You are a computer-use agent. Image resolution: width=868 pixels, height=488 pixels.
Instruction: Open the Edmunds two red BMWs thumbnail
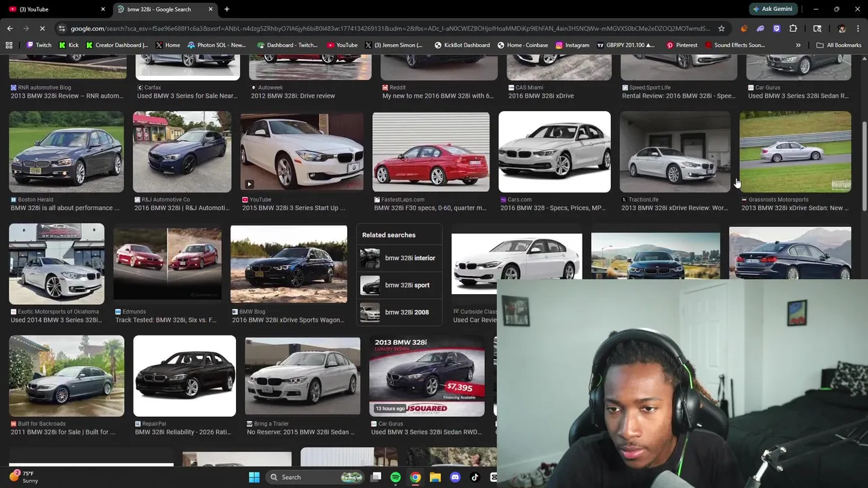tap(167, 264)
